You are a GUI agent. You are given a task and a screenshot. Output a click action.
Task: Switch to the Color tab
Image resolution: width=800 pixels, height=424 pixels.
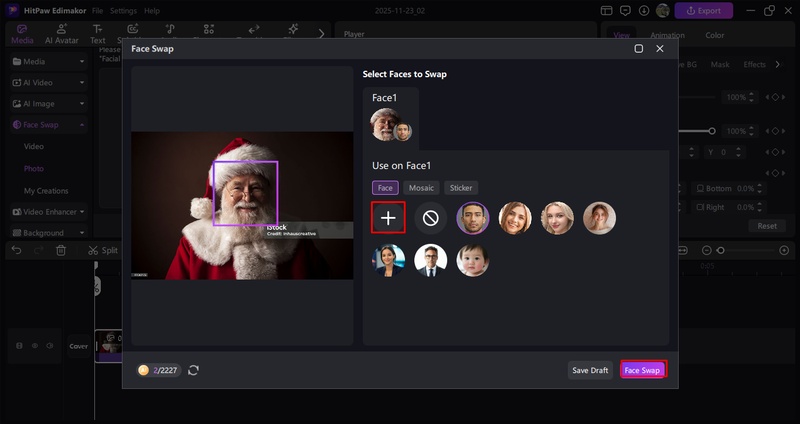pyautogui.click(x=715, y=35)
